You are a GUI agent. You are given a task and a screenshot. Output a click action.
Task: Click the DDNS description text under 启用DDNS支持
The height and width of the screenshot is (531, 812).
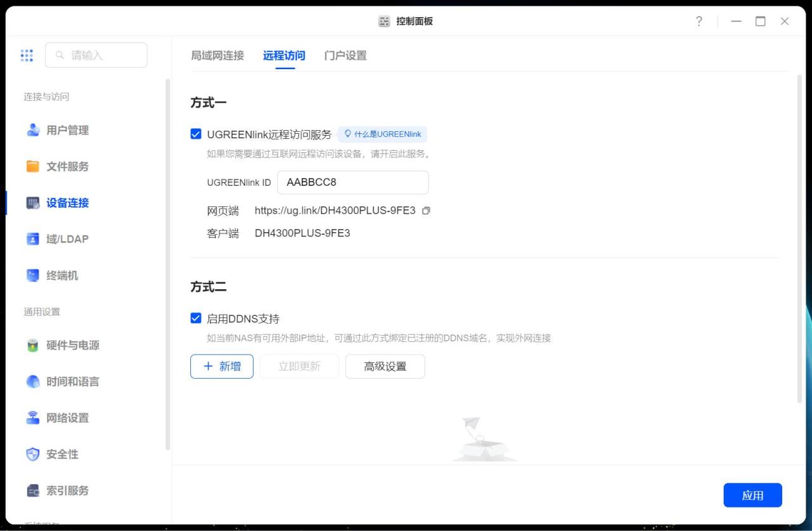379,338
